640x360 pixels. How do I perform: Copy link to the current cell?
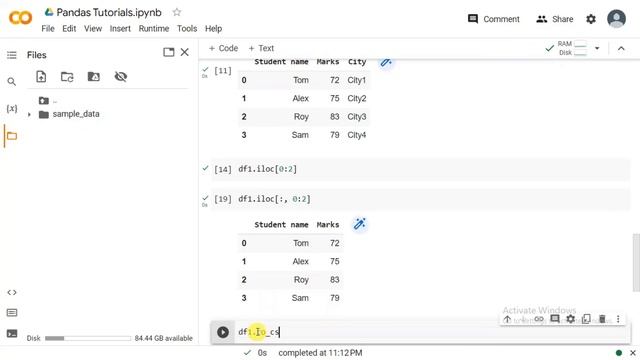[x=539, y=319]
